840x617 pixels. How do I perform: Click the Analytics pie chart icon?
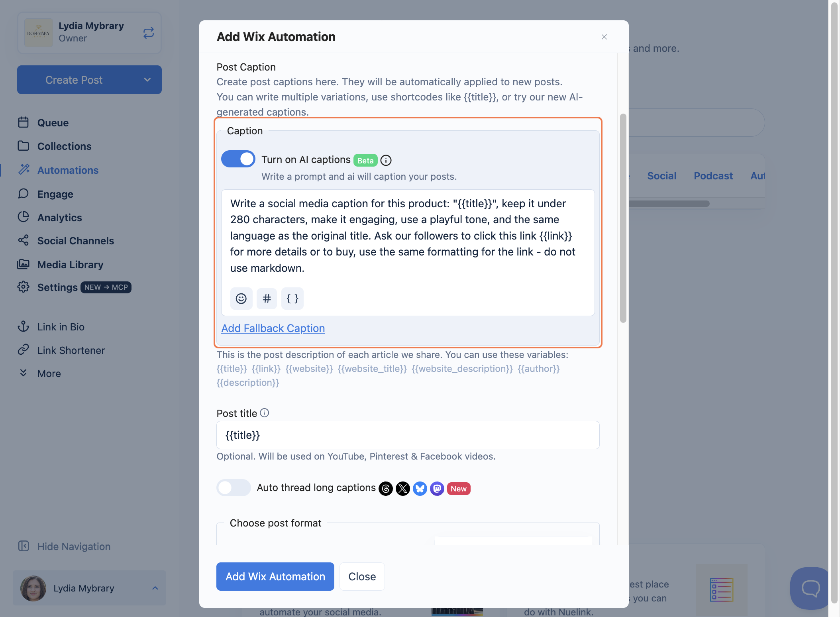click(x=24, y=217)
